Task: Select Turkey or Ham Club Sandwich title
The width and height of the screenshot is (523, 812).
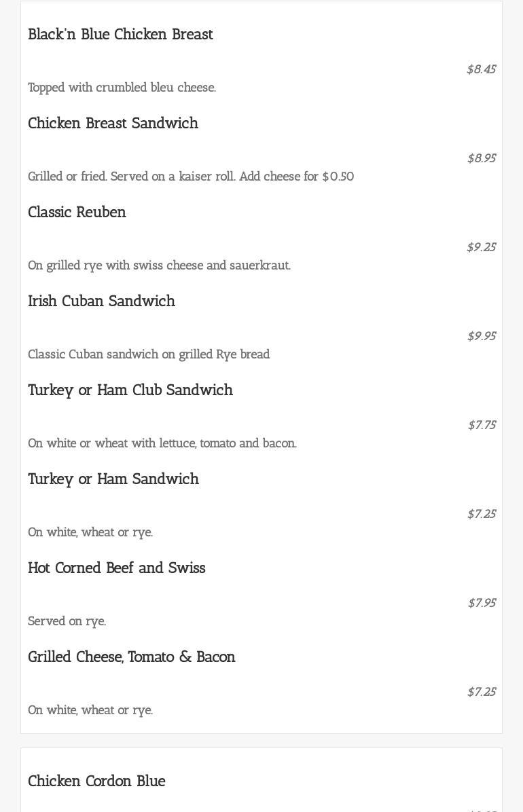Action: pos(130,390)
